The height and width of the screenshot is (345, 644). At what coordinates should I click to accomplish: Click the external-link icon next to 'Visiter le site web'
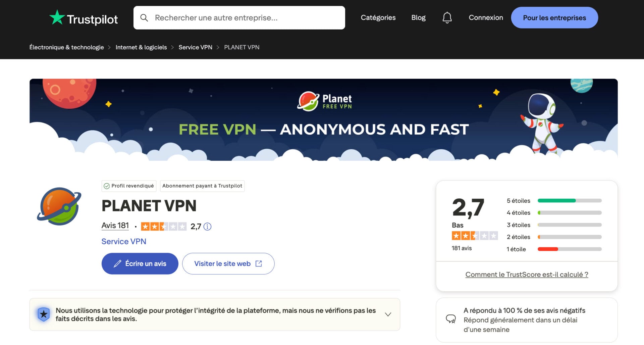[258, 263]
